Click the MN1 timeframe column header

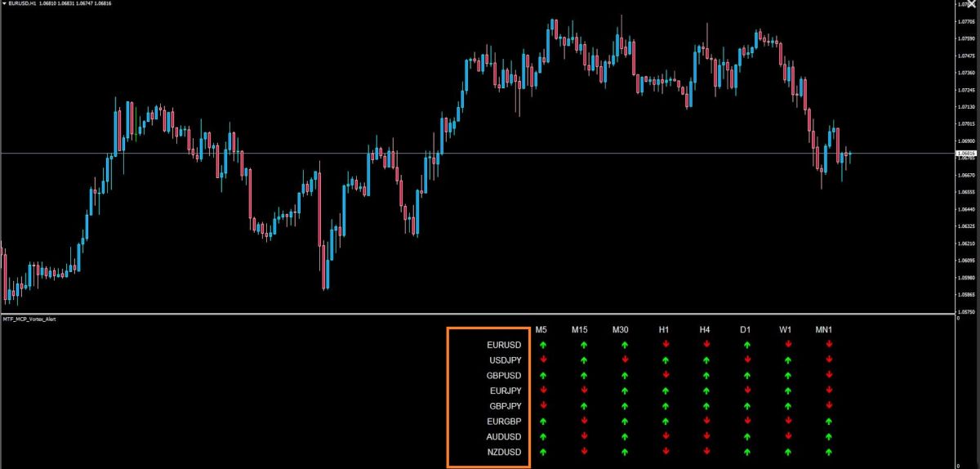click(824, 329)
